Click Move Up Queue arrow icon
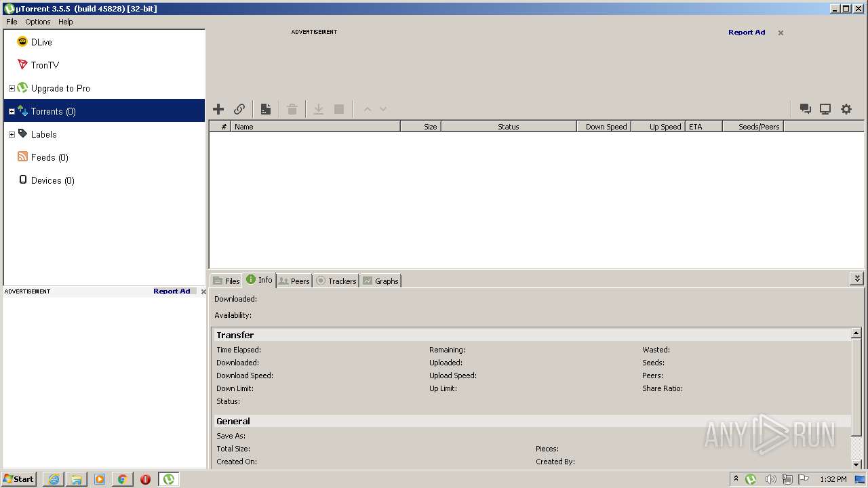The image size is (868, 488). coord(368,109)
